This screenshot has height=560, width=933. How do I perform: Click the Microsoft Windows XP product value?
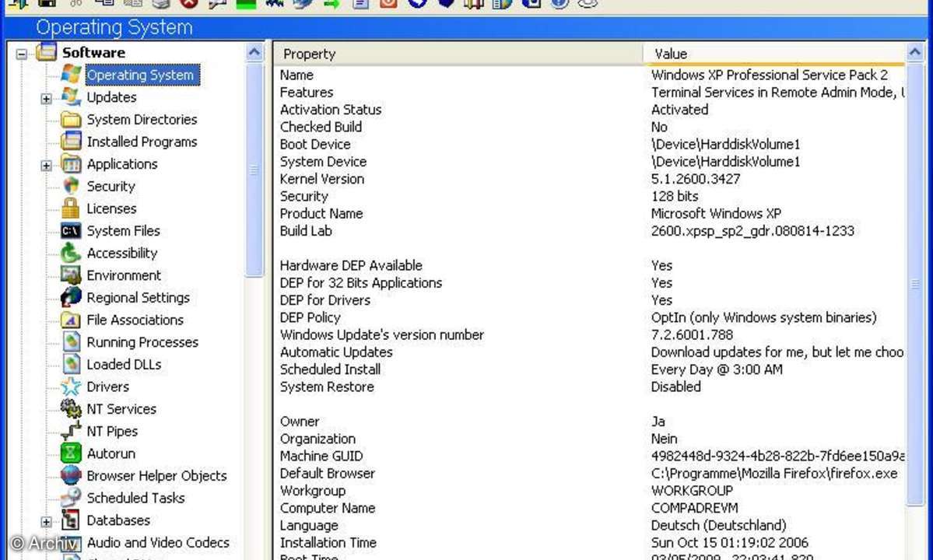(717, 213)
